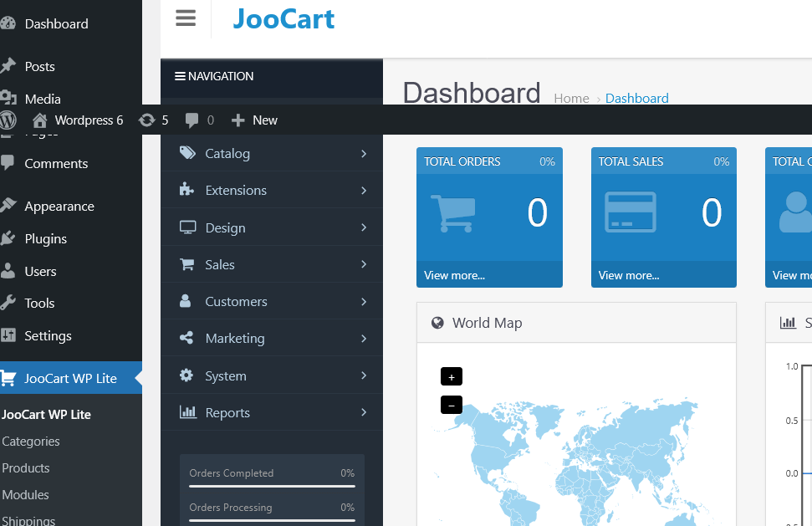Screen dimensions: 812x526
Task: Open the comments bubble icon showing 0
Action: pos(192,120)
